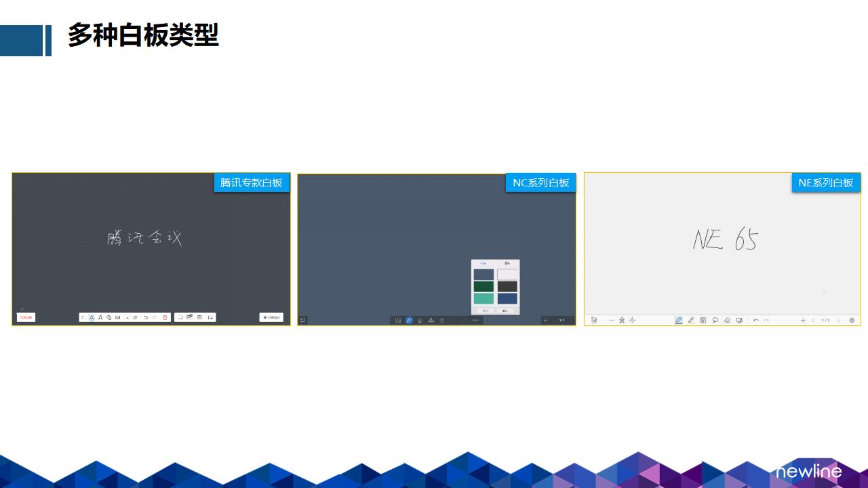
Task: Open the three-dot menu in NE whiteboard
Action: (611, 320)
